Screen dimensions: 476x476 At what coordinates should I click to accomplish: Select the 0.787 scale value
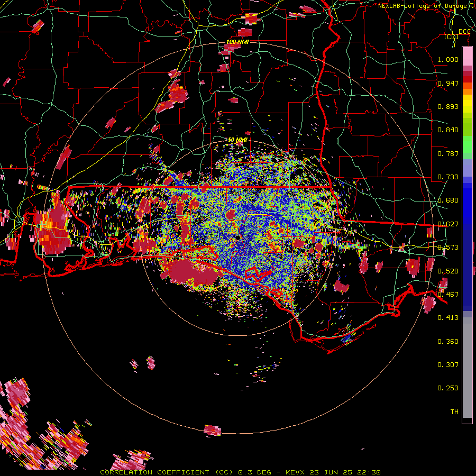click(x=448, y=153)
